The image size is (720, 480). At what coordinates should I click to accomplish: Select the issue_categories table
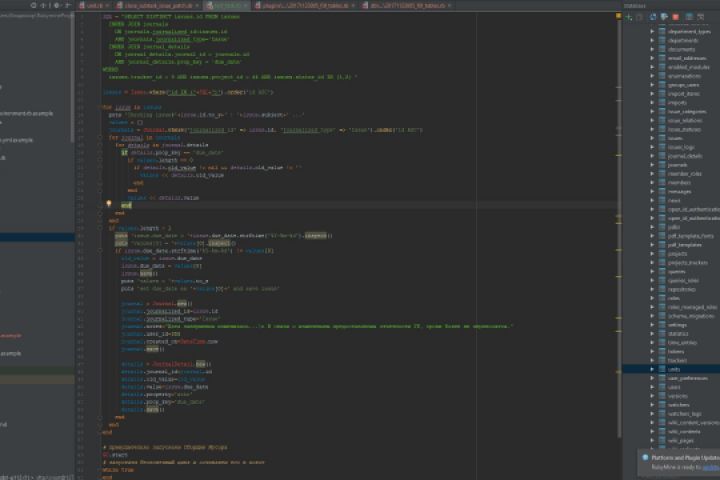[x=687, y=112]
